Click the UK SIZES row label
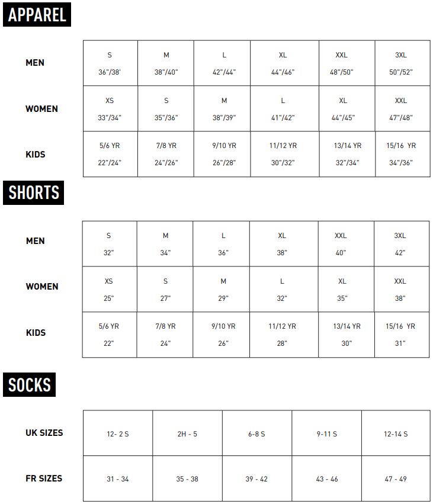Viewport: 433px width, 504px height. (44, 433)
